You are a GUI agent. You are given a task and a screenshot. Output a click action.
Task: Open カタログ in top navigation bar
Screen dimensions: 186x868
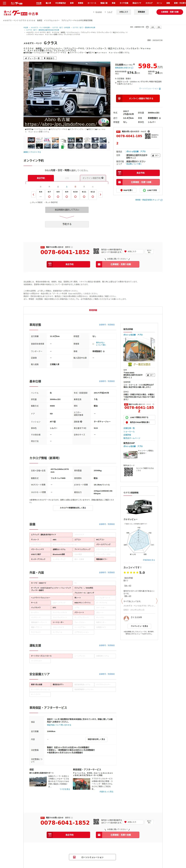pos(149,3)
